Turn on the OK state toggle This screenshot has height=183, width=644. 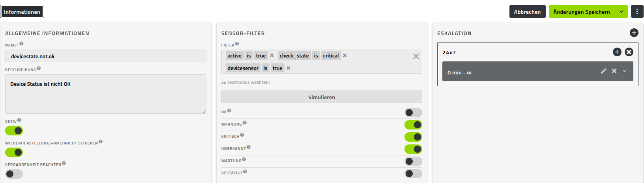413,113
